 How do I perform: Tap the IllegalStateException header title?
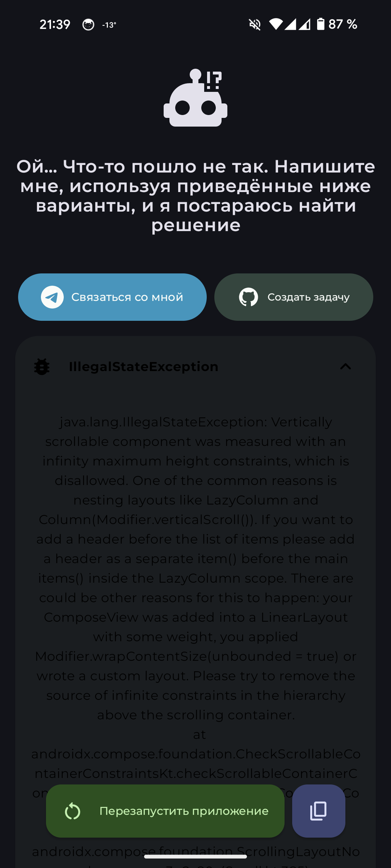coord(143,367)
